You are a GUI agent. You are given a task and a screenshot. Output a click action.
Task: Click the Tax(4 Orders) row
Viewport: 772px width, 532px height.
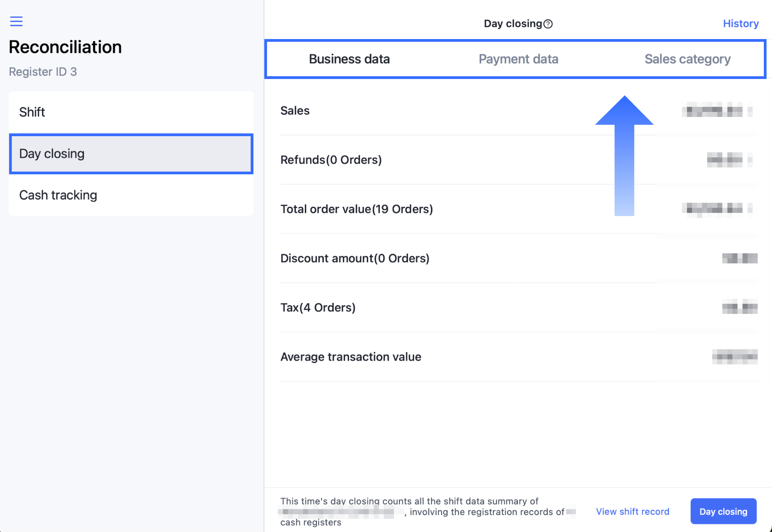[x=519, y=308]
